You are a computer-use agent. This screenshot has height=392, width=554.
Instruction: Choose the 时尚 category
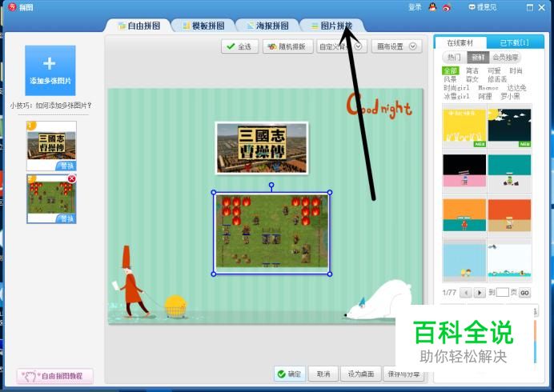tap(516, 70)
